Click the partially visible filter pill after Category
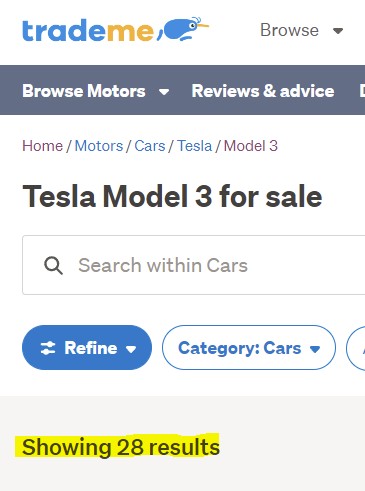This screenshot has height=491, width=365. click(356, 348)
